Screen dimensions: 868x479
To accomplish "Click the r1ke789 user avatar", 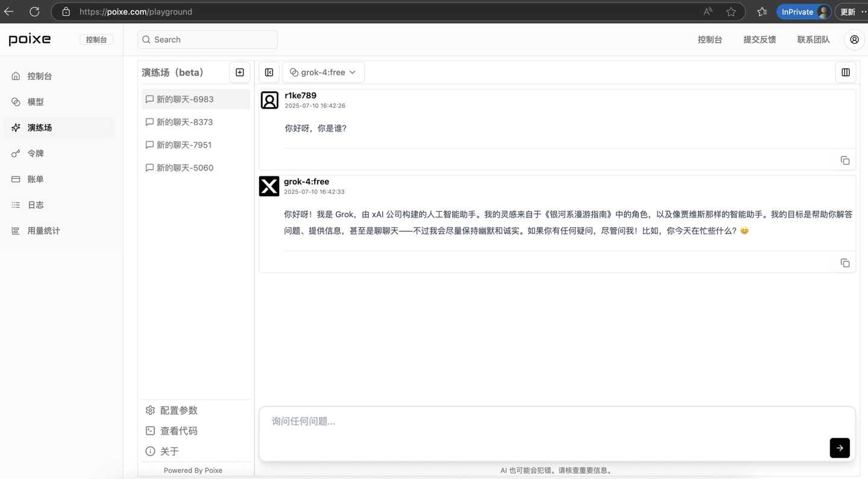I will [269, 100].
